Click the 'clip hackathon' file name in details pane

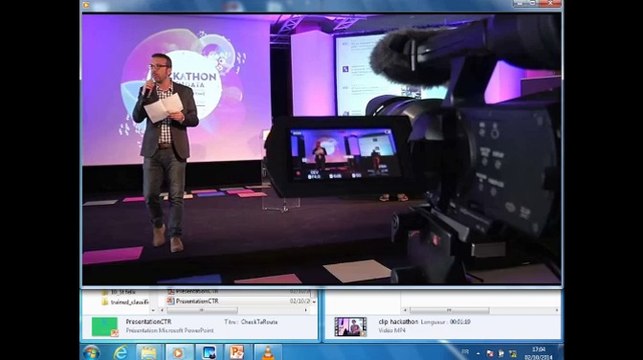pyautogui.click(x=398, y=322)
